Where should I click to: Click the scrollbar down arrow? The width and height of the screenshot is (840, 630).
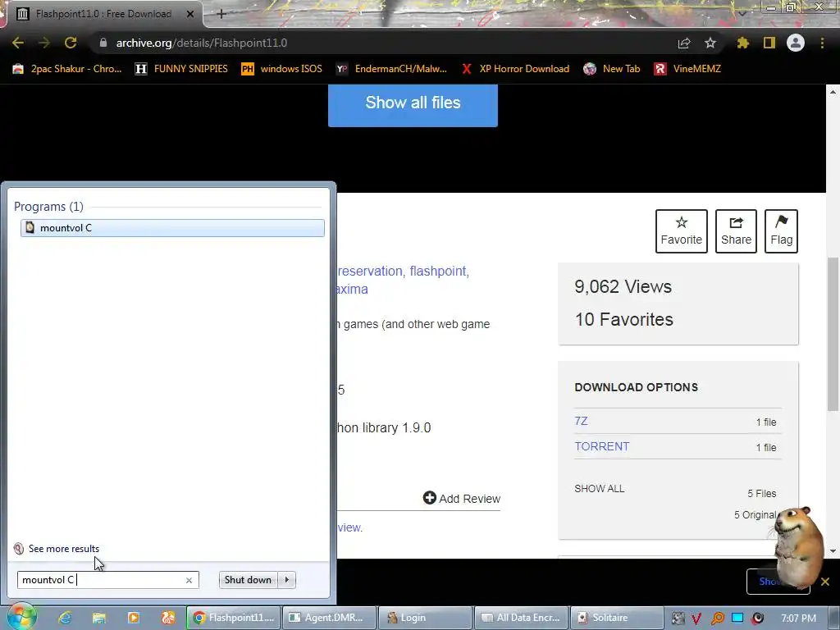pyautogui.click(x=833, y=550)
